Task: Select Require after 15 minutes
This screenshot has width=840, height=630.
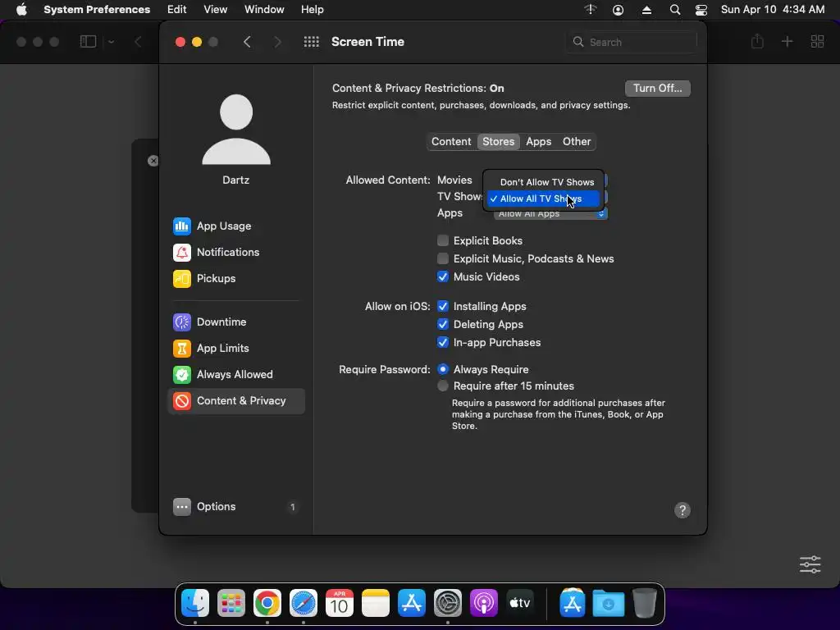Action: click(442, 386)
